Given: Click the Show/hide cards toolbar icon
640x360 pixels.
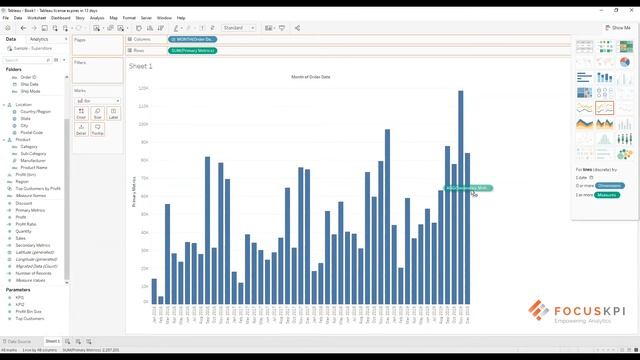Looking at the screenshot, I should click(268, 28).
